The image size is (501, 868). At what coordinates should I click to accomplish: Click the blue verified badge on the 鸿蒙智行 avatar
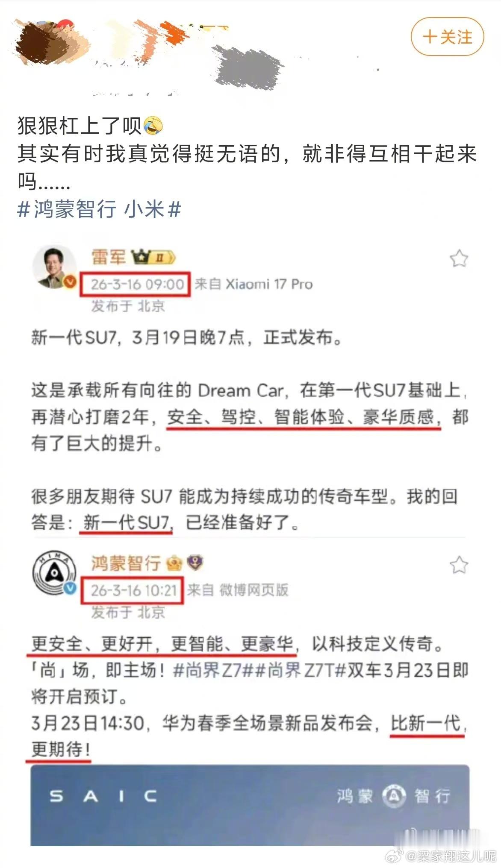click(70, 588)
